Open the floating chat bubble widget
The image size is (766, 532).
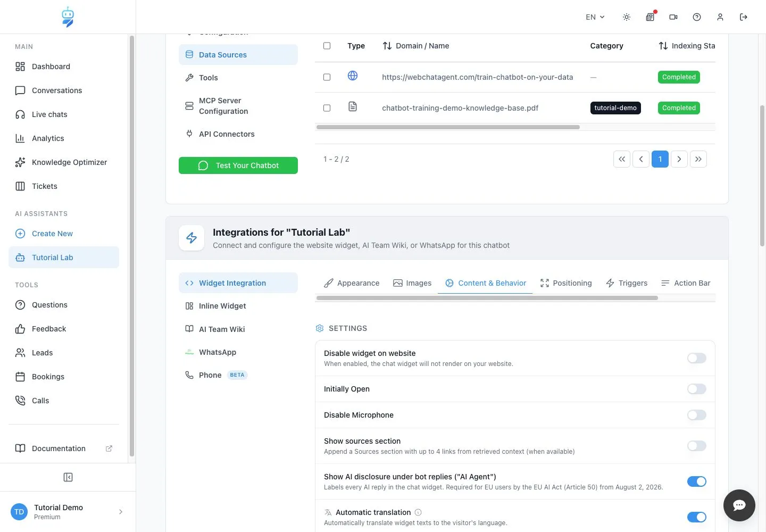click(739, 505)
